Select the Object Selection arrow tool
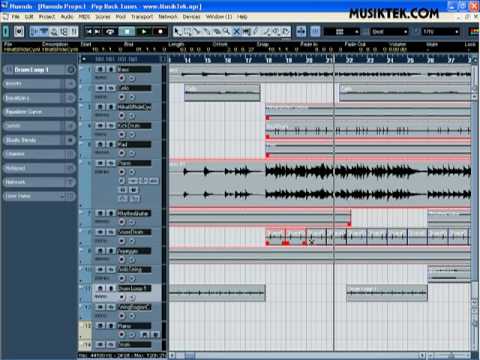480x360 pixels. point(178,32)
